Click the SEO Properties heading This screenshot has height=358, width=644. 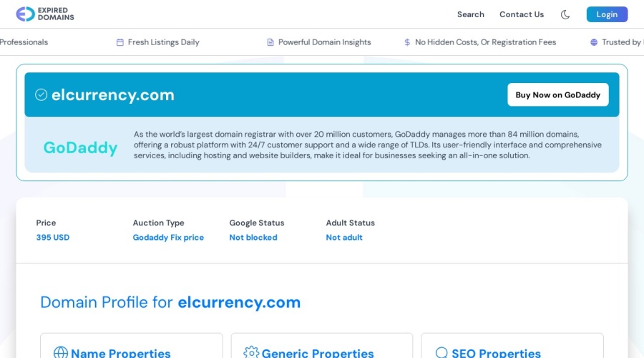[496, 353]
